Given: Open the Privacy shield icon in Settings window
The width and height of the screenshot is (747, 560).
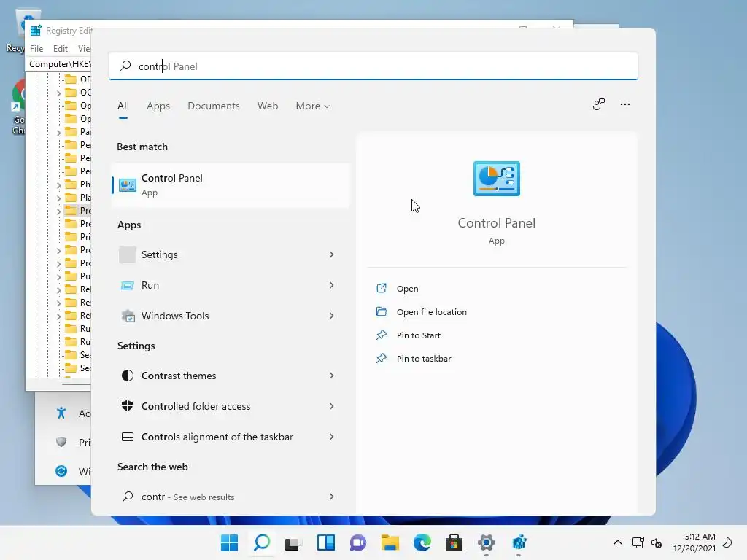Looking at the screenshot, I should point(61,443).
